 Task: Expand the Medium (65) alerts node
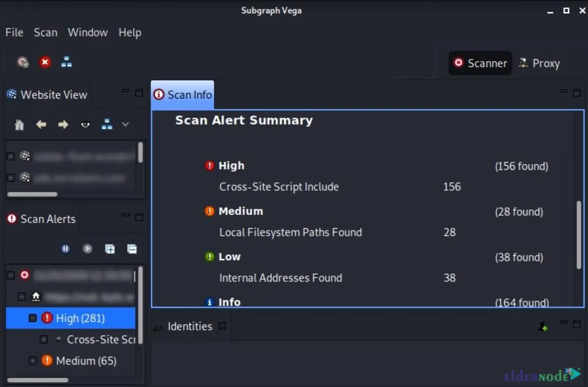[33, 361]
